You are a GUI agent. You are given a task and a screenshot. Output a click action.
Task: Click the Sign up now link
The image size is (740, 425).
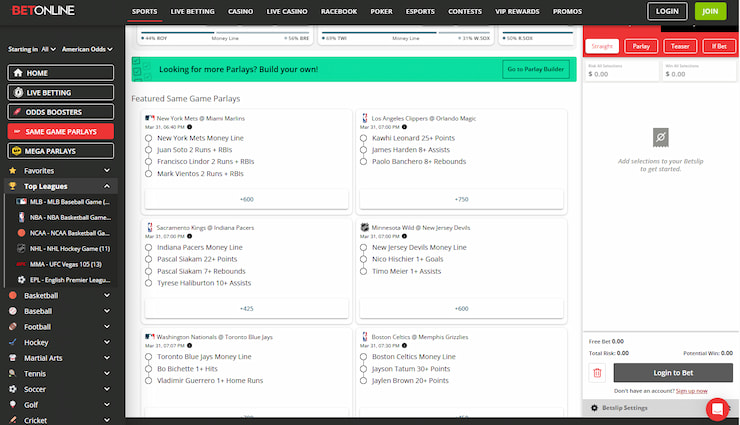point(691,390)
